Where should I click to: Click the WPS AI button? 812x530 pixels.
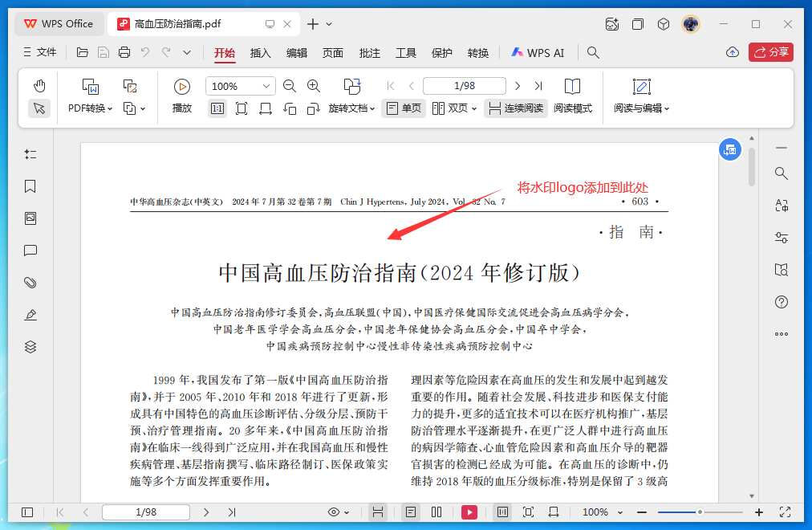pyautogui.click(x=537, y=53)
